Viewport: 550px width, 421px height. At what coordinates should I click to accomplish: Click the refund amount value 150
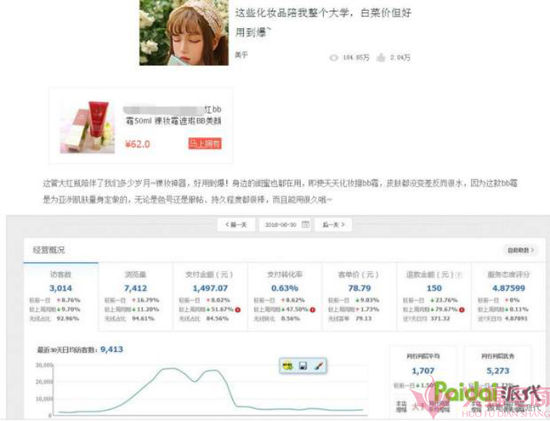point(434,288)
